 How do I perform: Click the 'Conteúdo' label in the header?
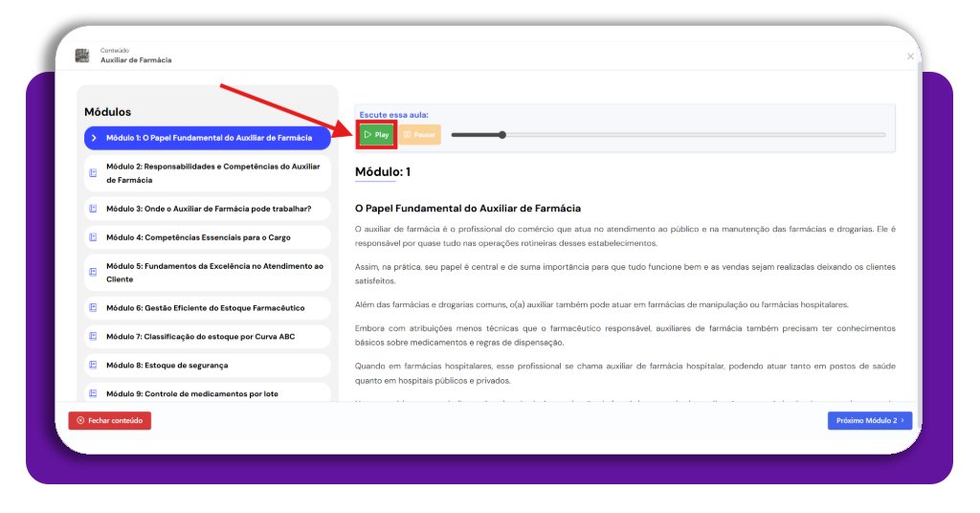point(115,51)
